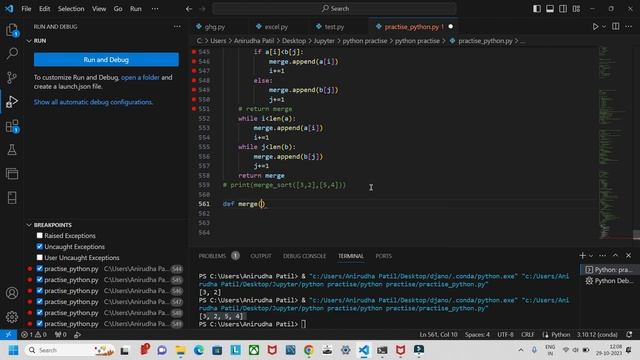Change the Python language mode in status bar
Image resolution: width=640 pixels, height=360 pixels.
coord(560,335)
